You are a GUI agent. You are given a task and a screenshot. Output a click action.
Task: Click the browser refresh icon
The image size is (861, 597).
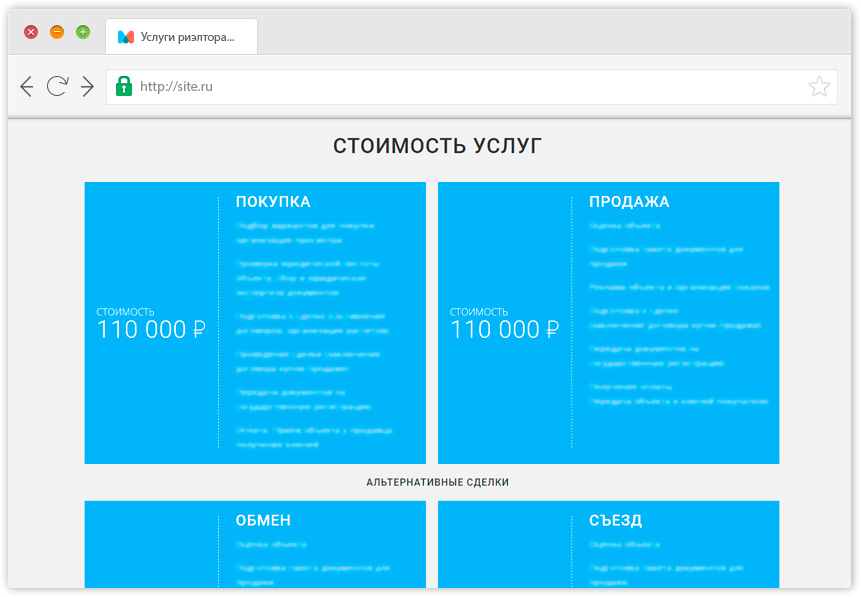(x=58, y=87)
